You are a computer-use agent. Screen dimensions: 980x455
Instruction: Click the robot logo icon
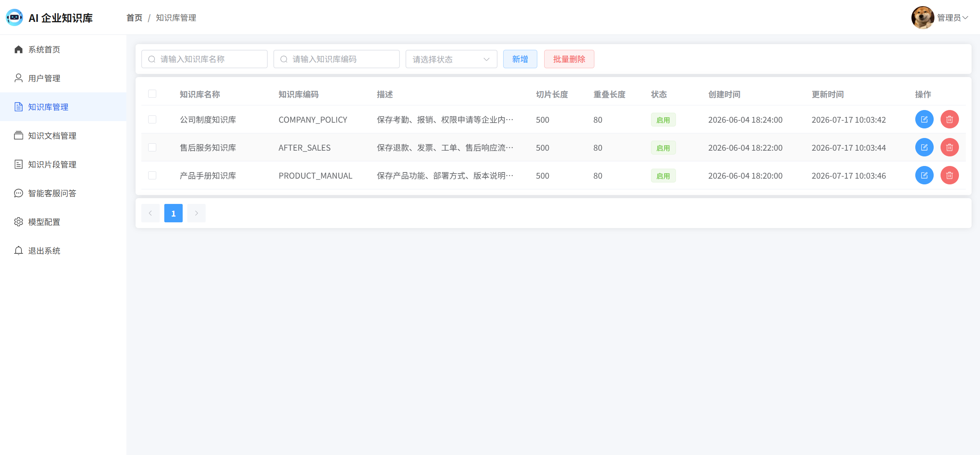(15, 18)
